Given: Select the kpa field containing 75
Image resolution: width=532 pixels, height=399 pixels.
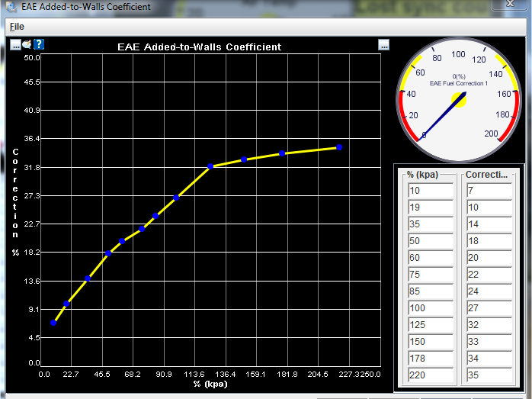Looking at the screenshot, I should coord(431,275).
